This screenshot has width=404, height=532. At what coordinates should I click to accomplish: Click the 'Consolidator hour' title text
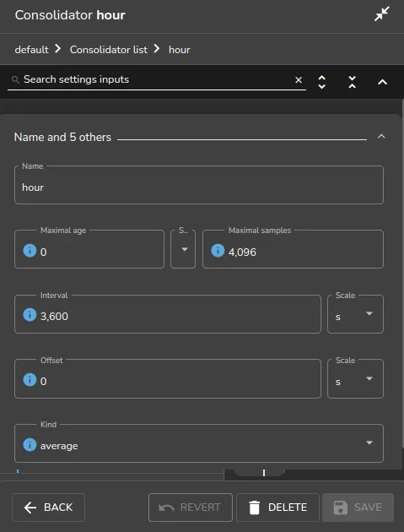(70, 15)
